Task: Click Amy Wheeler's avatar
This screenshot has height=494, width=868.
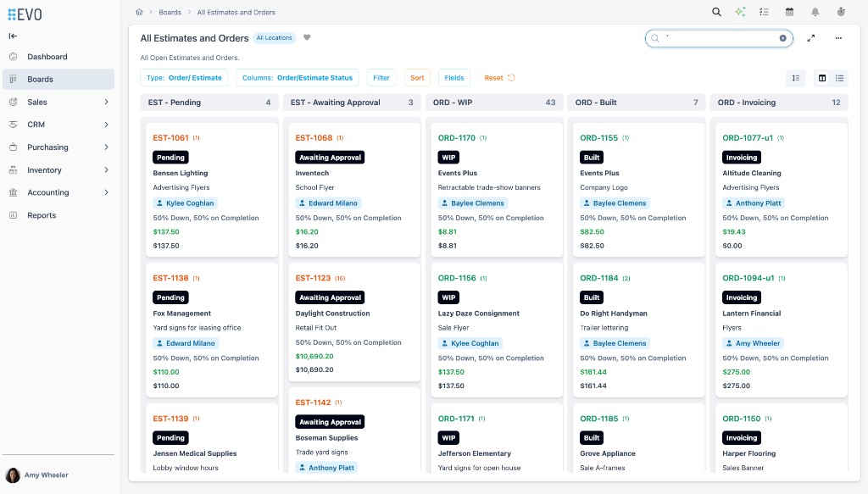Action: pos(13,475)
